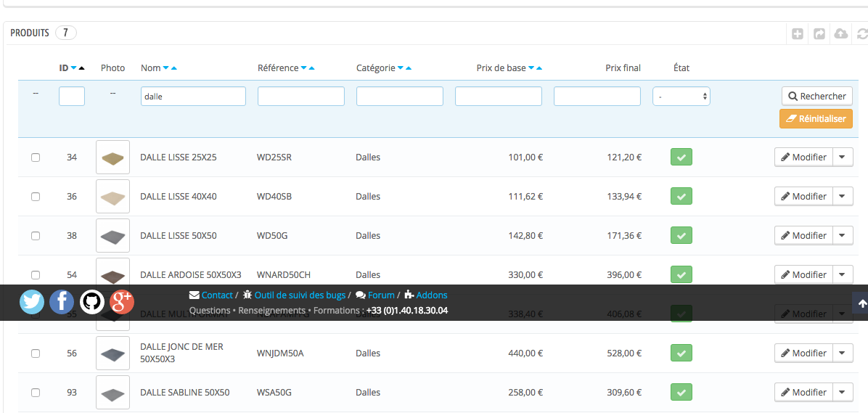Click thumbnail photo of DALLE SABLINE 50X50
This screenshot has width=868, height=413.
tap(113, 393)
